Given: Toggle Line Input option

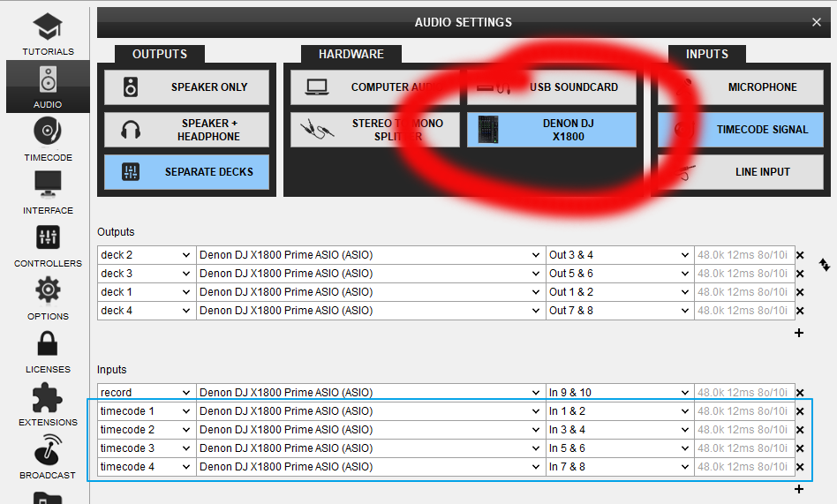Looking at the screenshot, I should (741, 172).
